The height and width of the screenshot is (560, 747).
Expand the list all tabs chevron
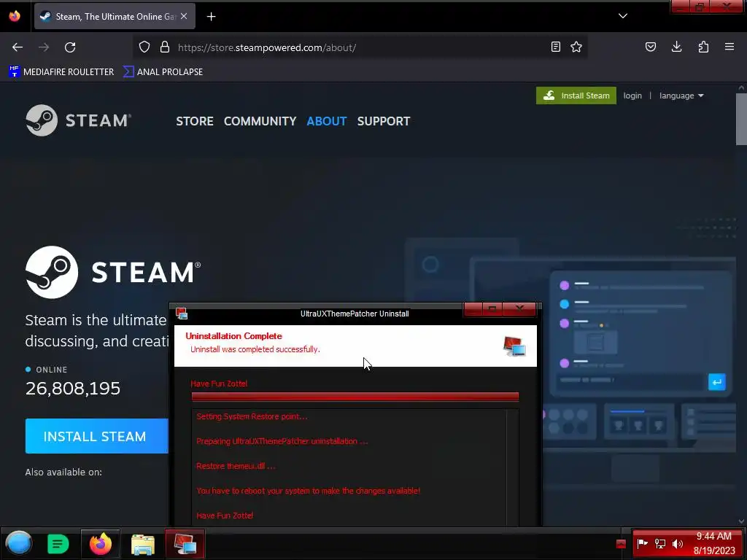pyautogui.click(x=623, y=16)
